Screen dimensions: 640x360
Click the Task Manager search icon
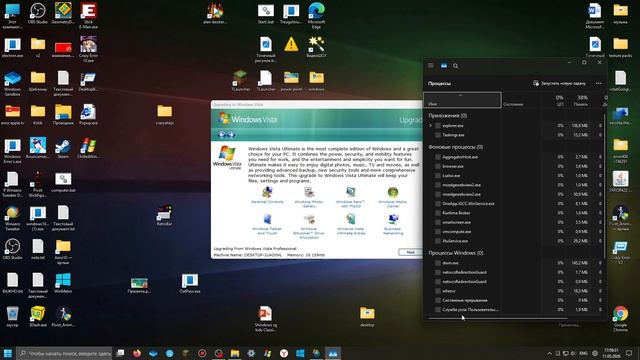(x=456, y=66)
